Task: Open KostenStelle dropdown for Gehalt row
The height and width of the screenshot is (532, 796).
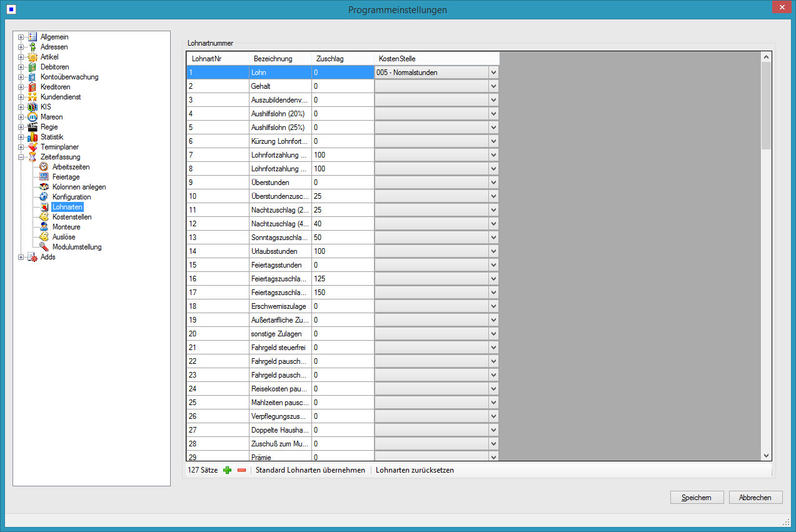Action: pos(493,86)
